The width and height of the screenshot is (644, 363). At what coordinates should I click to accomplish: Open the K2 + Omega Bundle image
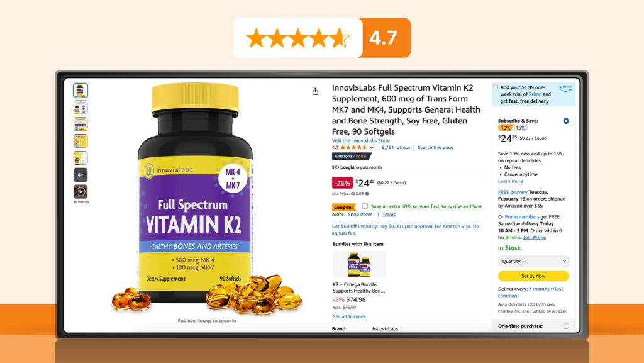point(359,265)
